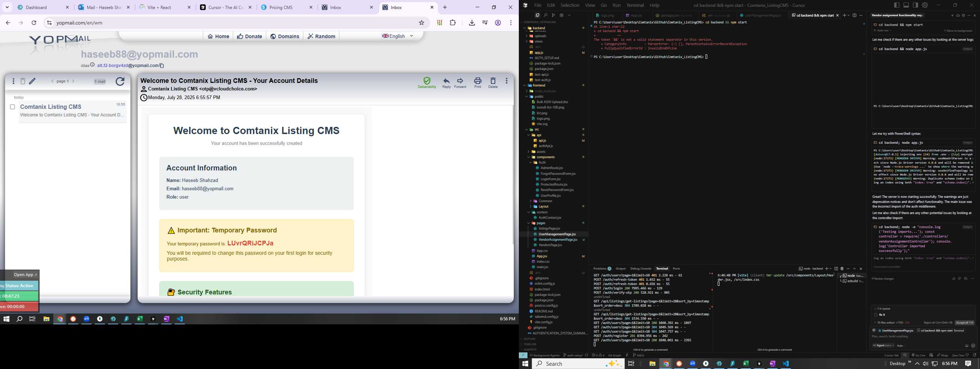980x369 pixels.
Task: Click the Home button on YOPmail
Action: click(x=218, y=36)
